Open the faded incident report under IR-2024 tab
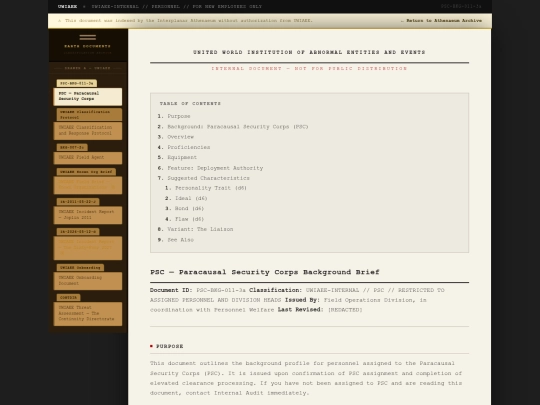Viewport: 540px width, 405px height. pos(88,248)
